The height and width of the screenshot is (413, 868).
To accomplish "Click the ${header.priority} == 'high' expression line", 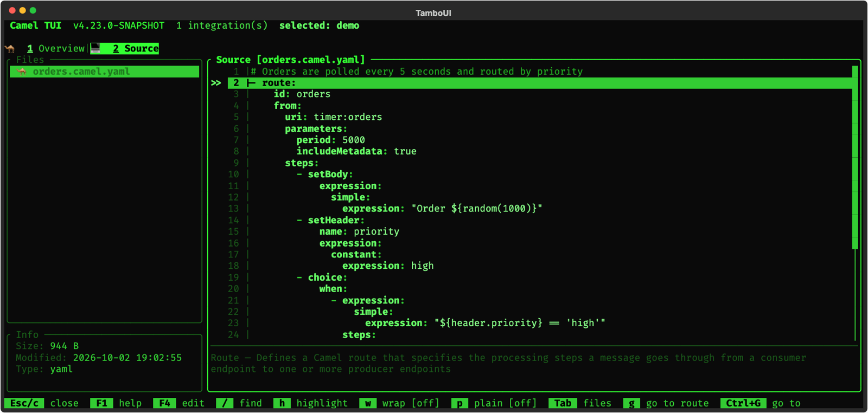I will click(485, 323).
